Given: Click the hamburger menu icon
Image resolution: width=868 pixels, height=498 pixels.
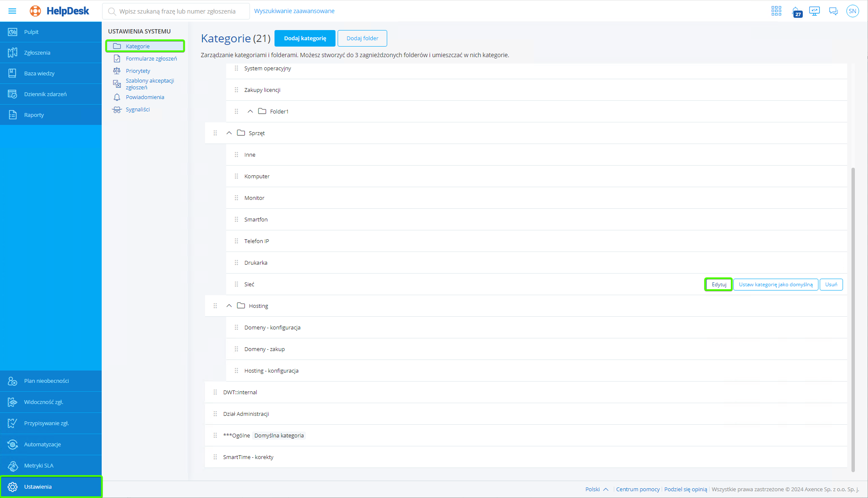Looking at the screenshot, I should pos(12,11).
